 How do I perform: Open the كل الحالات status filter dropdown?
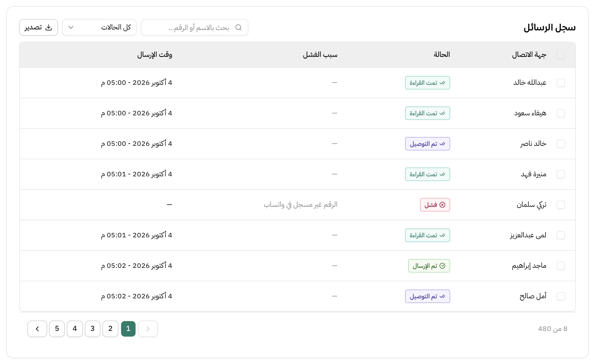[x=99, y=27]
